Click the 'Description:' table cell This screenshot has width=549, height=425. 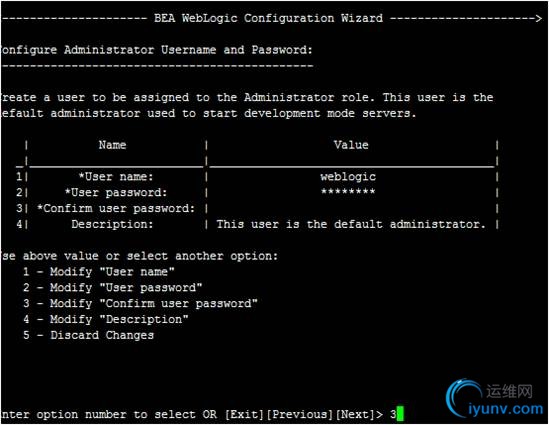coord(112,224)
